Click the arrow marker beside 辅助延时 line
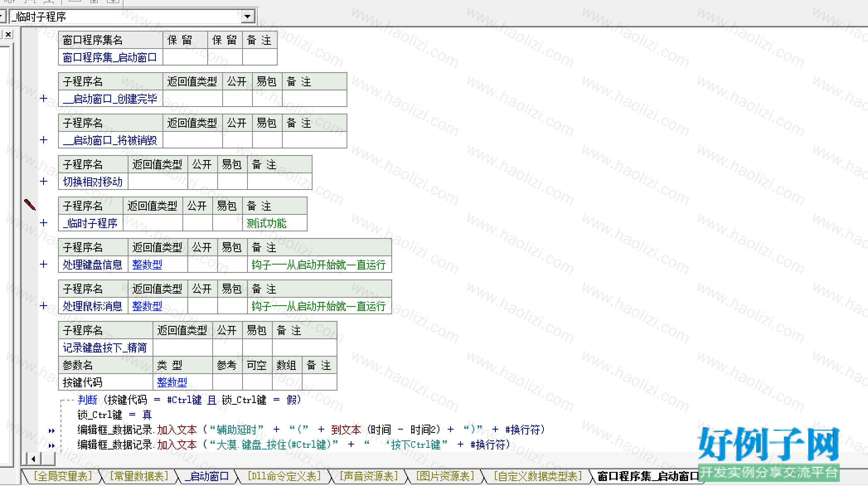Viewport: 868px width, 486px height. (52, 431)
